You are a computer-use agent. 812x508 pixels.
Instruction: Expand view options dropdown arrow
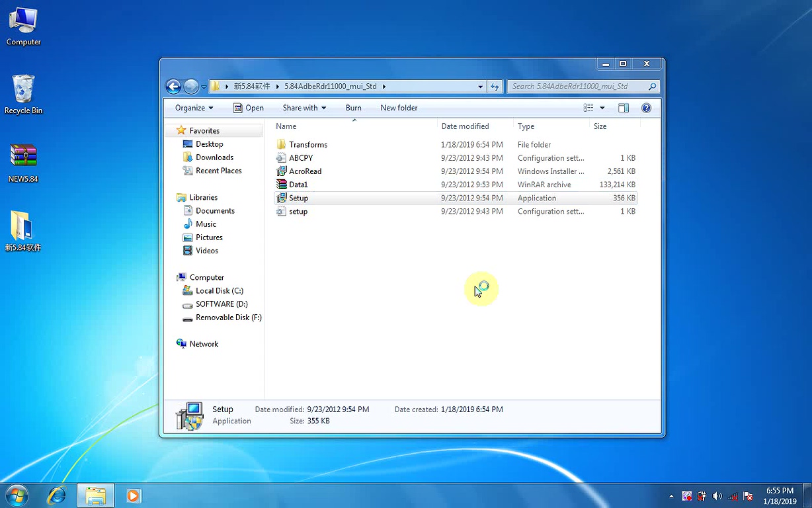click(x=602, y=108)
